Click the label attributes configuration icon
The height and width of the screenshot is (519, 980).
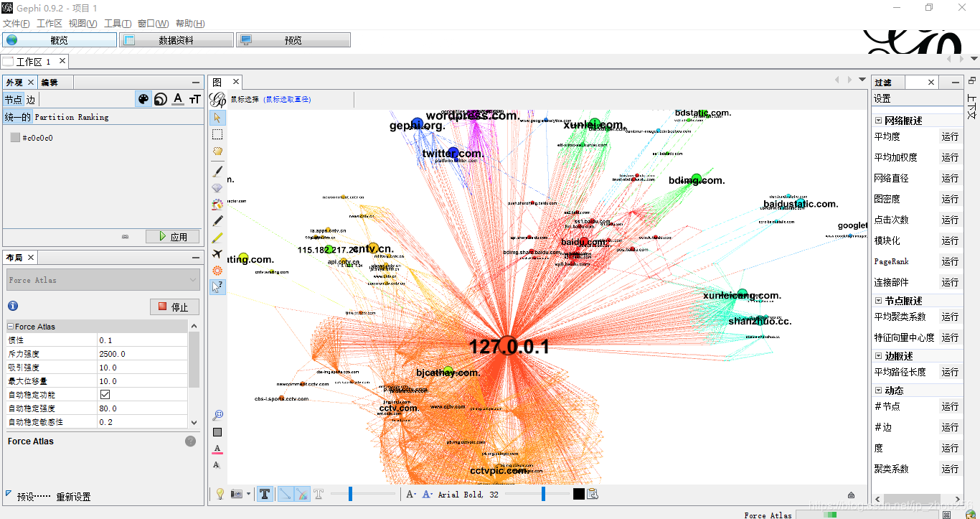click(x=593, y=494)
